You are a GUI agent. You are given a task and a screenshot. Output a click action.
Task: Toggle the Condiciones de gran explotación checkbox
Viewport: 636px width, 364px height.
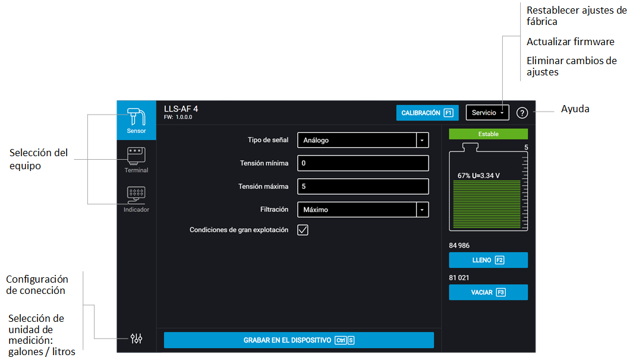click(x=303, y=230)
